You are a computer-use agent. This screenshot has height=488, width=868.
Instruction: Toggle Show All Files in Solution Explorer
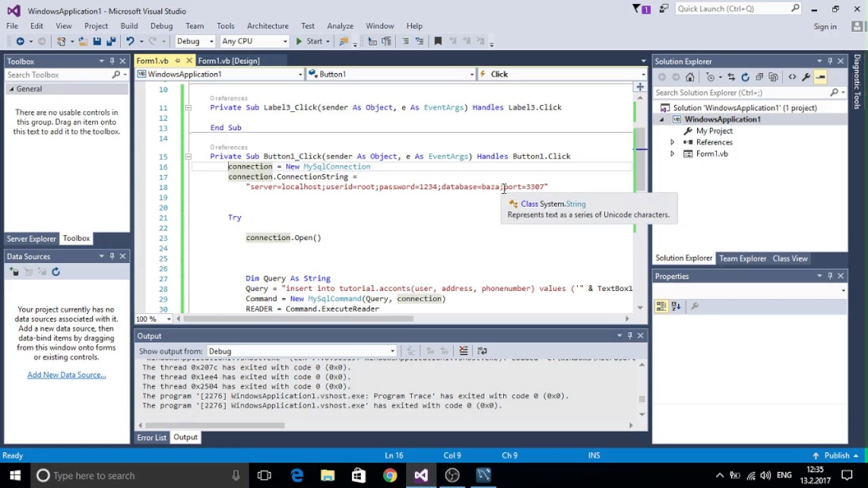[773, 77]
